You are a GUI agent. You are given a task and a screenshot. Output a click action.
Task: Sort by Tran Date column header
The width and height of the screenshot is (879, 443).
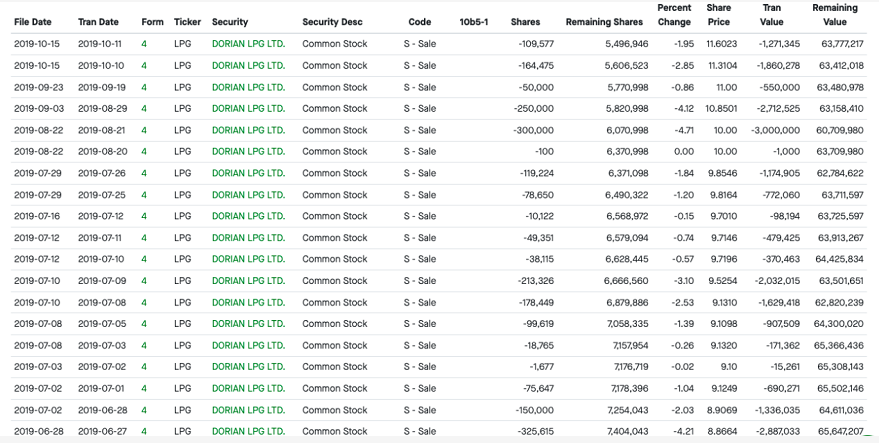click(x=98, y=22)
